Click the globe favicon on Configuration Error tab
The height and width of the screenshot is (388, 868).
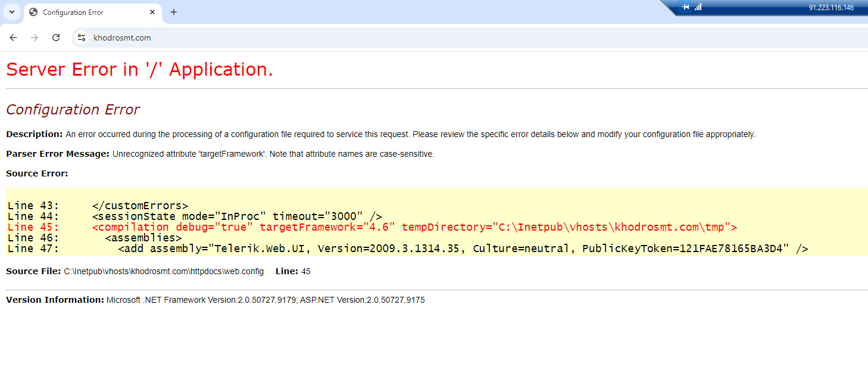click(33, 12)
